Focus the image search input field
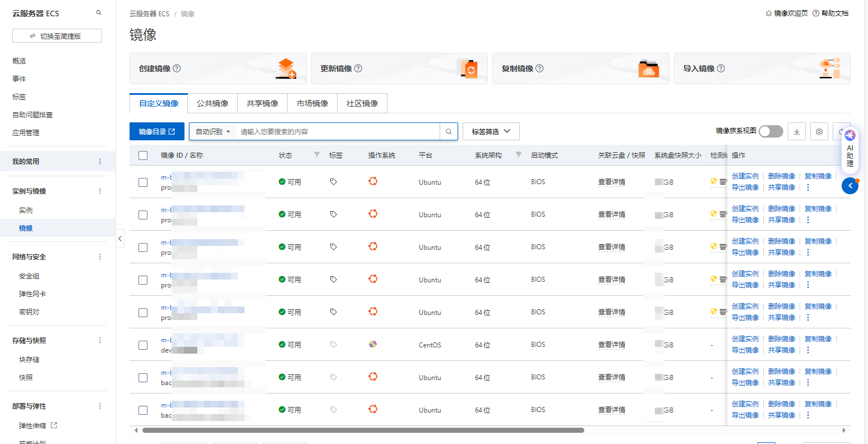Screen dimensions: 868x444 (339, 131)
